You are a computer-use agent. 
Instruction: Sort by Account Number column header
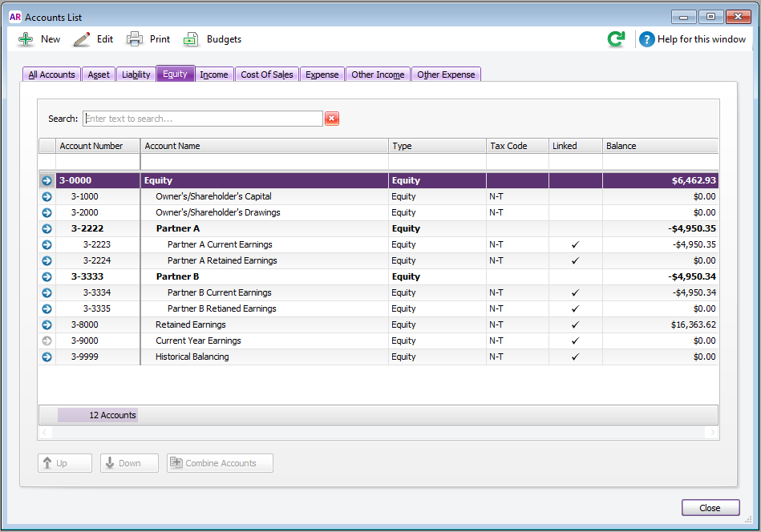click(98, 146)
